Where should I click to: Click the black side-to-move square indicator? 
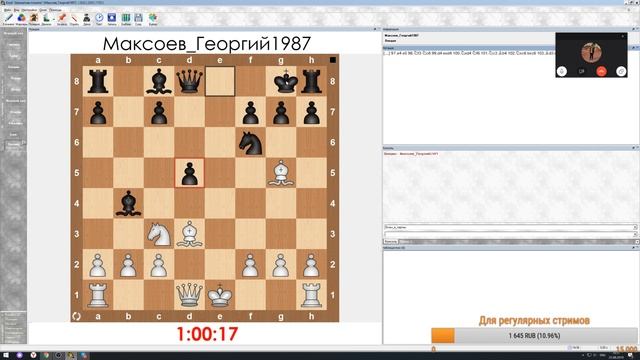tap(333, 60)
